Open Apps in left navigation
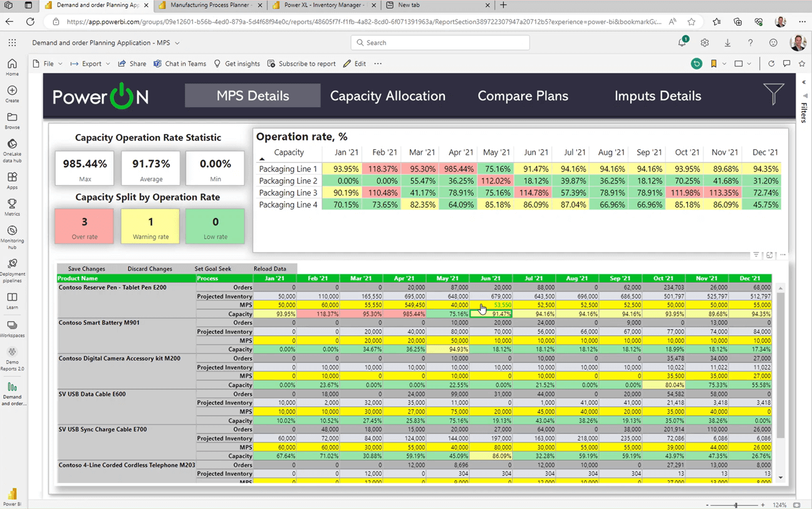 12,181
